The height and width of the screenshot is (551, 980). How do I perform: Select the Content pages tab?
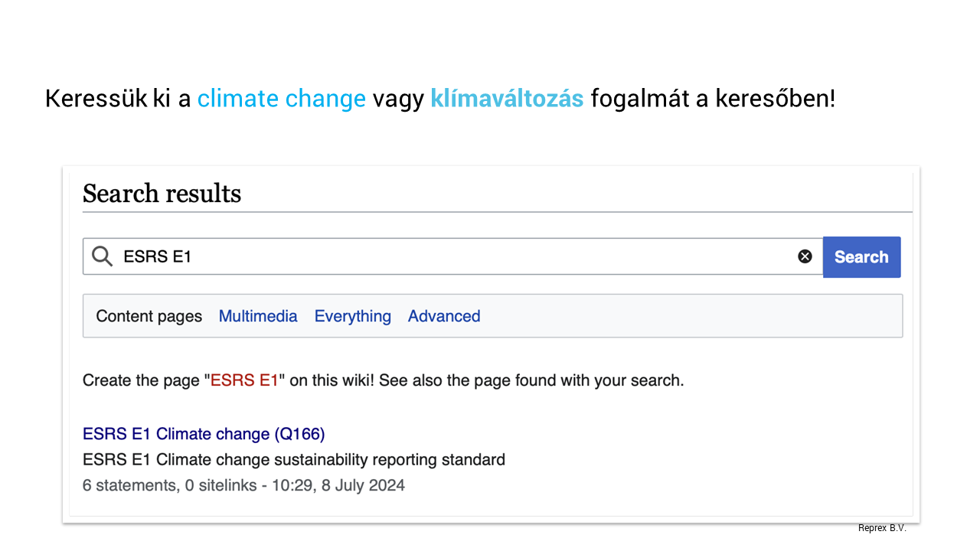coord(149,316)
